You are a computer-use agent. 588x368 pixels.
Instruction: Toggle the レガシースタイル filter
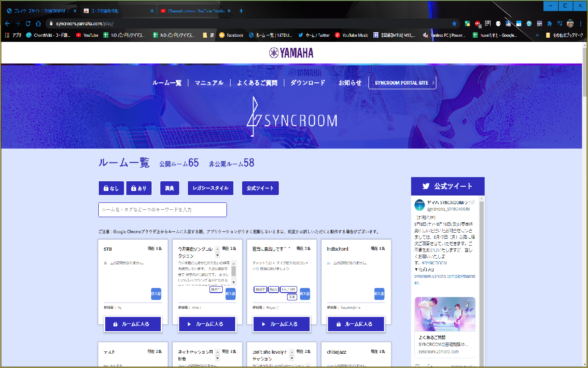click(x=210, y=188)
